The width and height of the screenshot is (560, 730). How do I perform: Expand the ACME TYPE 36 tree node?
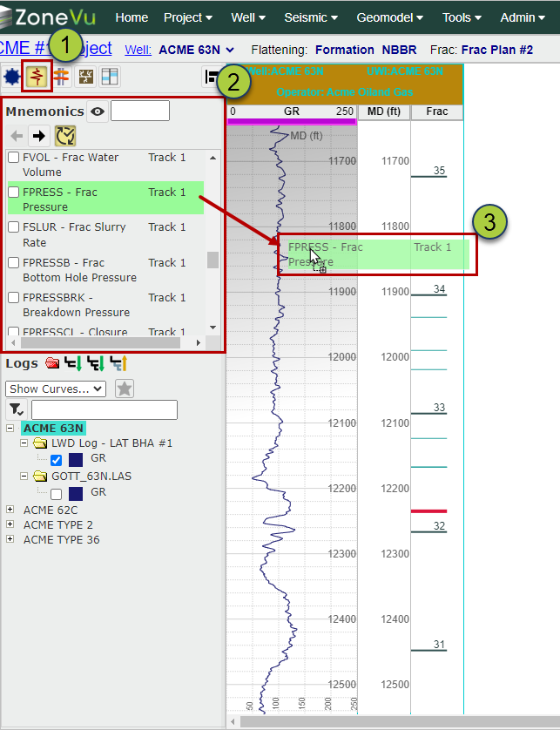click(10, 539)
